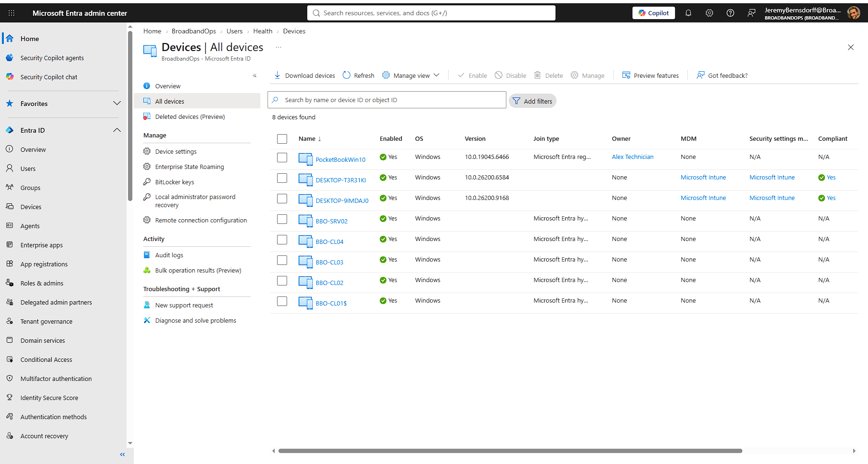Click the Add filters button

tap(533, 101)
